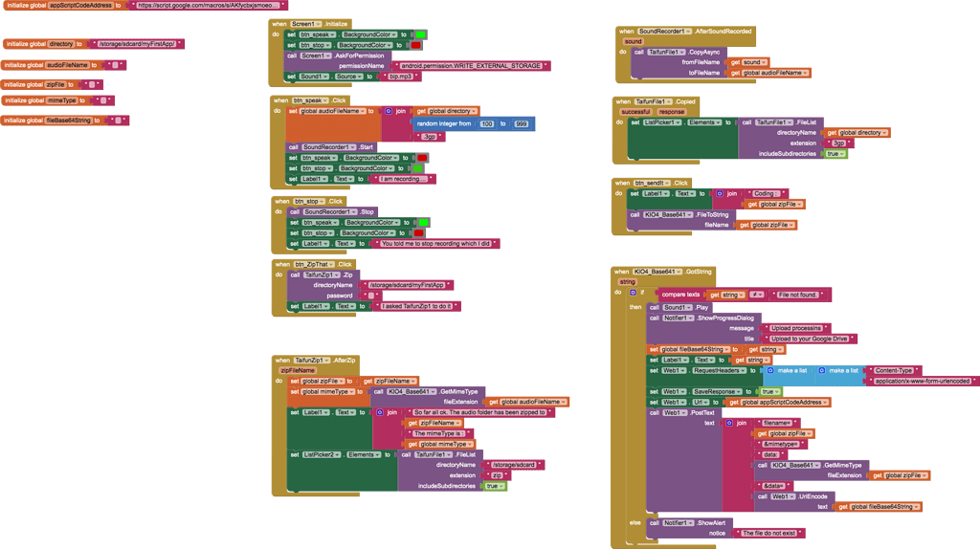
Task: Click the join mutator icon in btn_speak.Click
Action: [389, 111]
